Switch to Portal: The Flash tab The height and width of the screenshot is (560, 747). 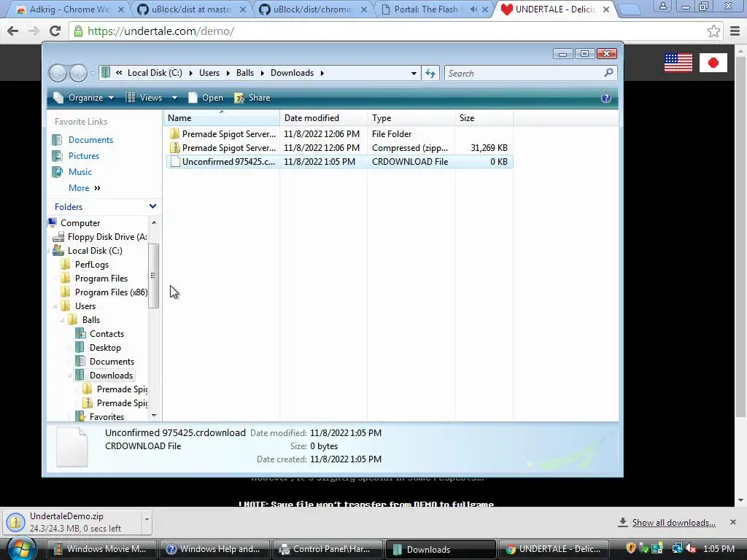(x=434, y=9)
